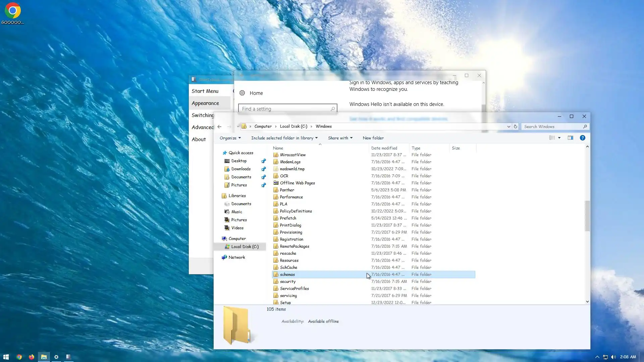The image size is (644, 362).
Task: Sort by the Date modified column
Action: coord(384,148)
